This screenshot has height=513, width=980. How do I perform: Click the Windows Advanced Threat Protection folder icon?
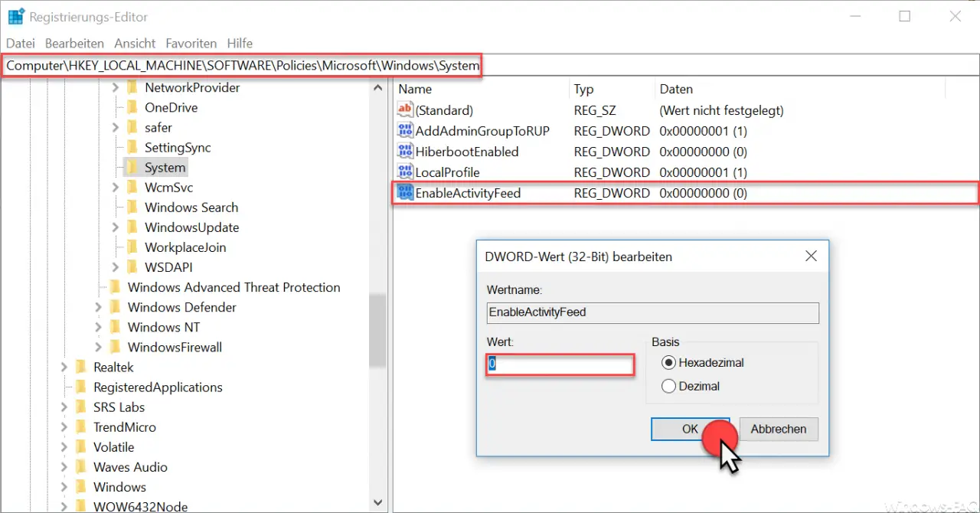[x=116, y=287]
